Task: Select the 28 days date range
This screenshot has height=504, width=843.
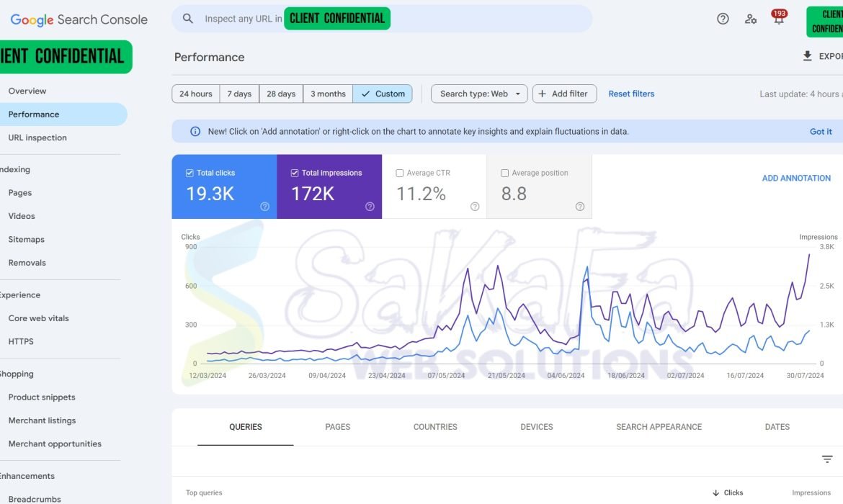Action: tap(281, 94)
